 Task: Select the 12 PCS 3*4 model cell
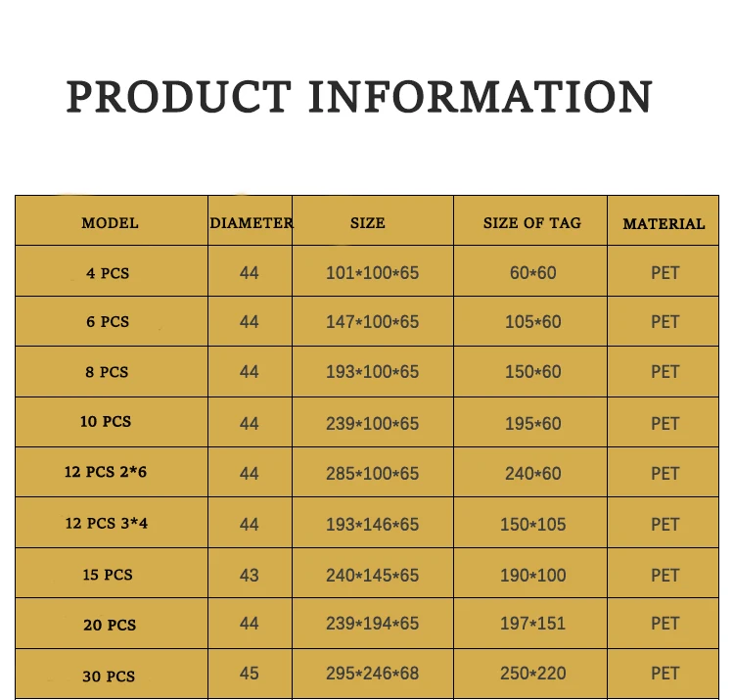pos(107,524)
